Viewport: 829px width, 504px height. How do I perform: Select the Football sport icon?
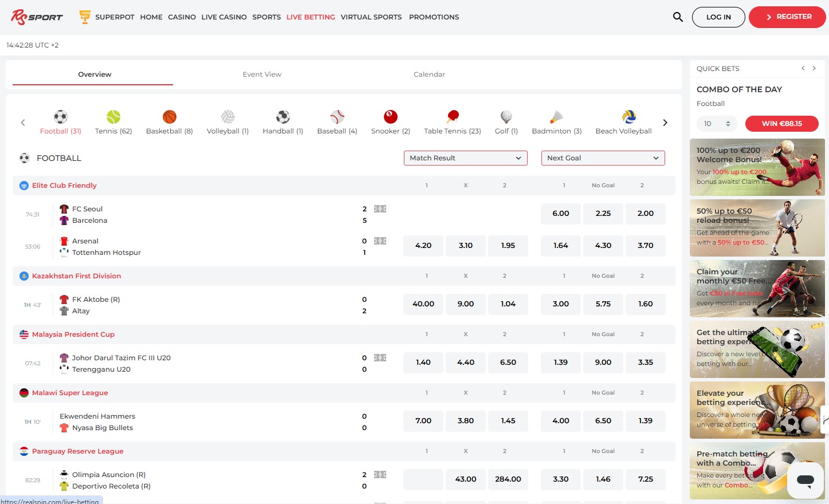pos(61,117)
